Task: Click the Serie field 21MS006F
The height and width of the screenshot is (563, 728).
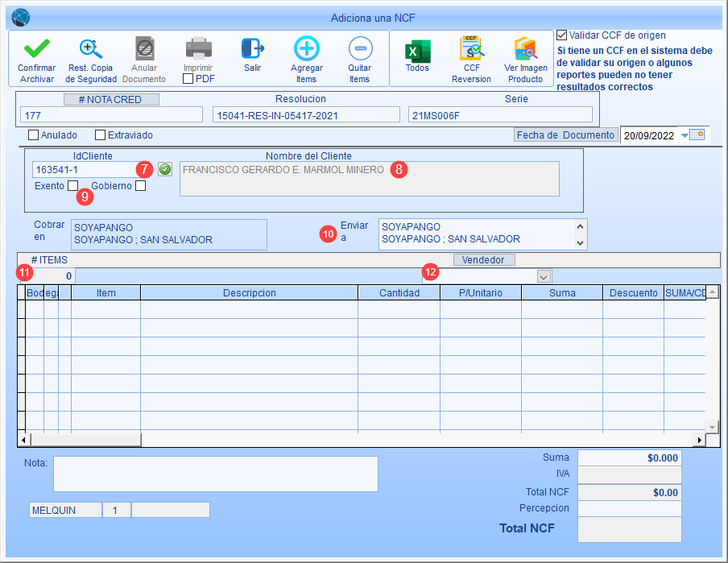Action: [x=501, y=115]
